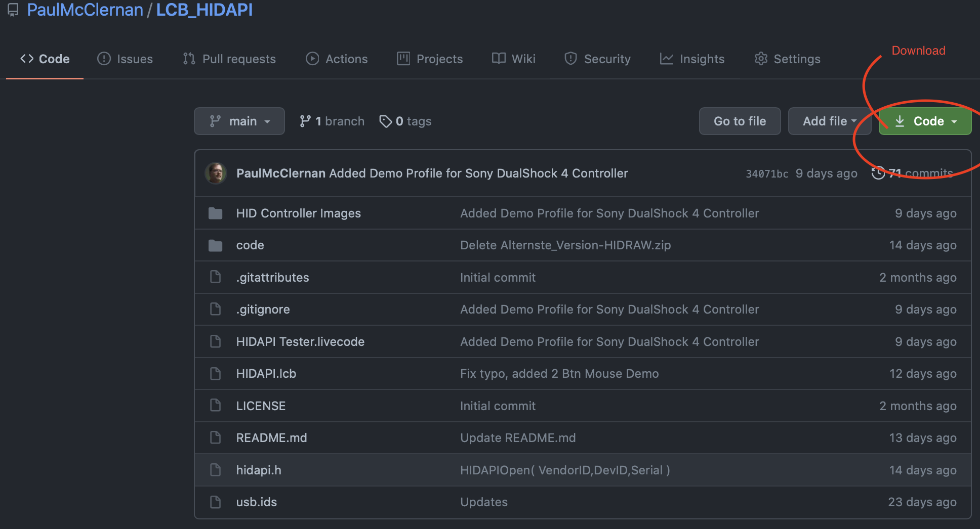Click the branch icon next to 1 branch

pos(305,121)
